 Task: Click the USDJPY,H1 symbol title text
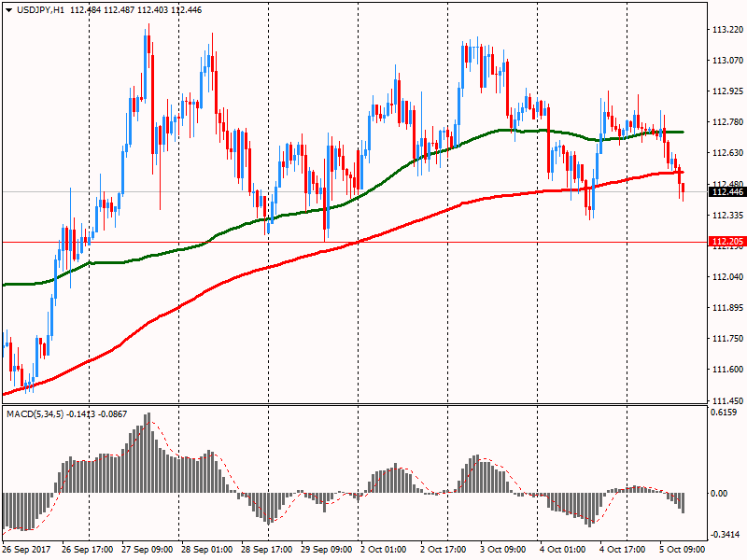40,10
